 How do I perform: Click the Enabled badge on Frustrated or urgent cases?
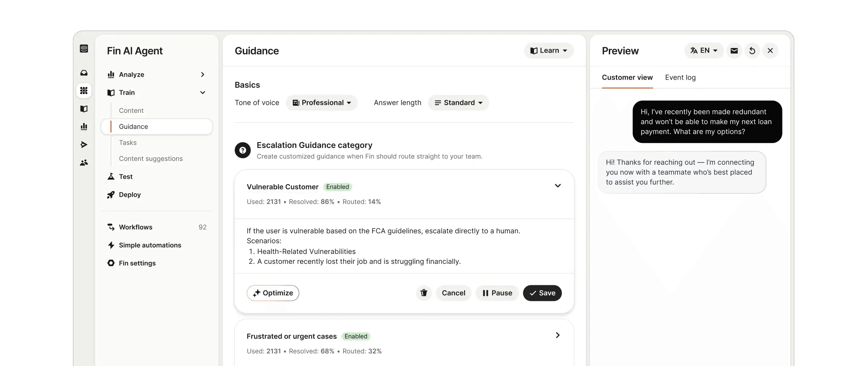point(356,336)
